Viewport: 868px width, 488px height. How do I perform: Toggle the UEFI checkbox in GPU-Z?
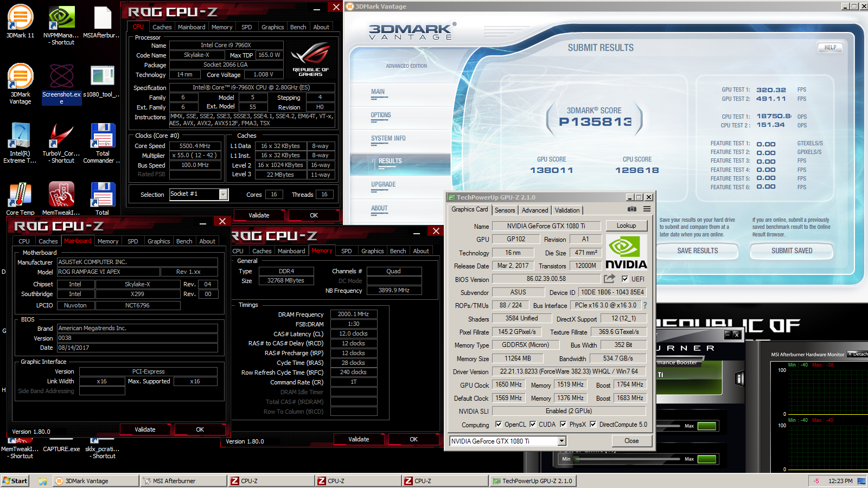[x=625, y=279]
